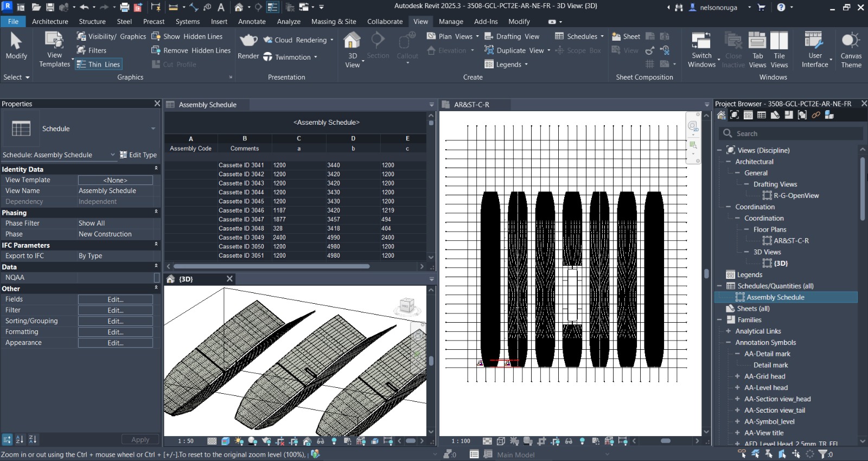Screen dimensions: 868x461
Task: Open Switch Windows
Action: pos(701,50)
